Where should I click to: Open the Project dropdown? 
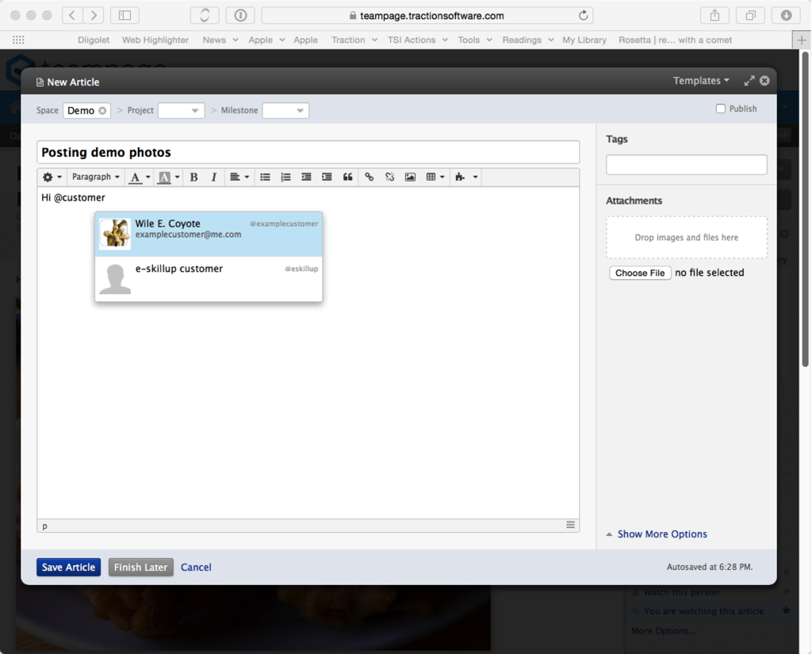pos(182,111)
